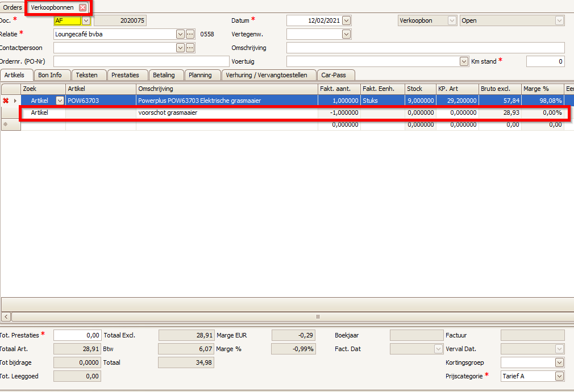Image resolution: width=574 pixels, height=392 pixels.
Task: Open the Relatie lookup ellipsis button
Action: (190, 35)
